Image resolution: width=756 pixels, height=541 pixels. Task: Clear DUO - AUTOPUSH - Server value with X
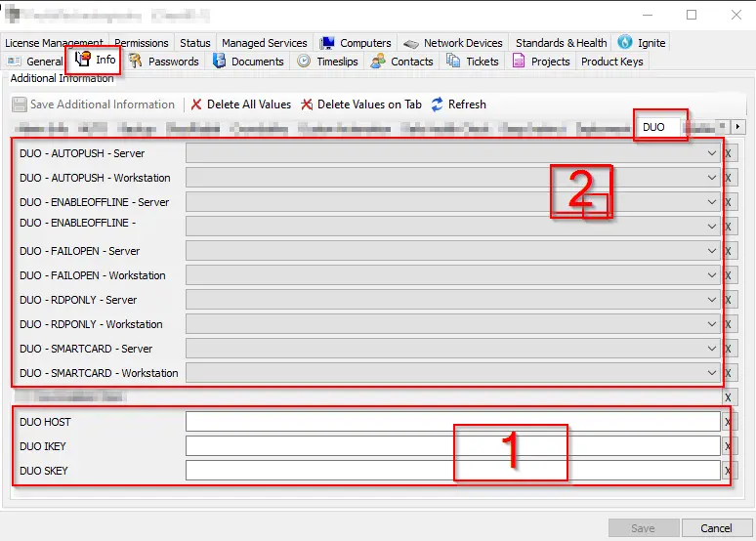pos(729,153)
